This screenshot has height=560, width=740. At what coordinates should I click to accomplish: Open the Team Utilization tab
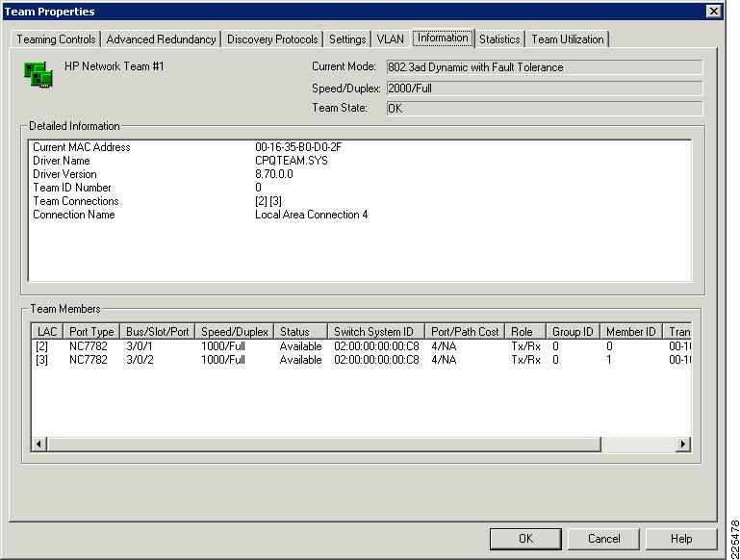568,39
